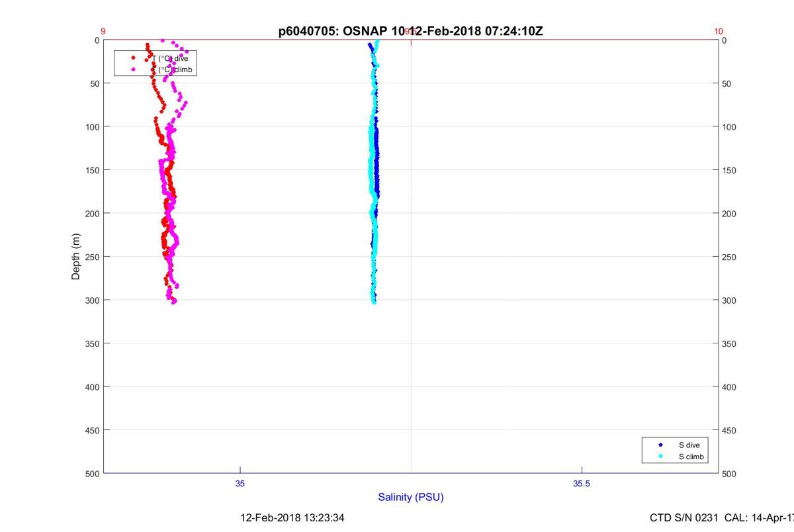Select the magenta T climb legend marker
The height and width of the screenshot is (532, 794).
pyautogui.click(x=134, y=69)
